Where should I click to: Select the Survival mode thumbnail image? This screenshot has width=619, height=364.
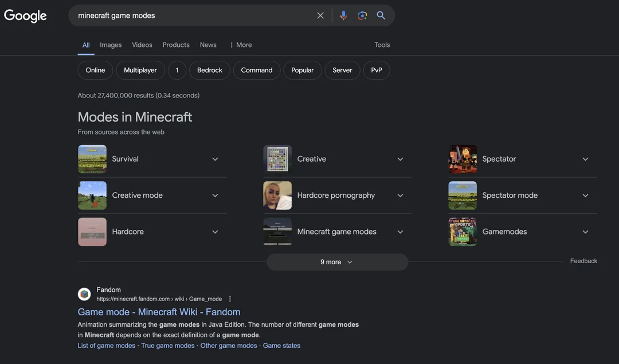(x=92, y=159)
